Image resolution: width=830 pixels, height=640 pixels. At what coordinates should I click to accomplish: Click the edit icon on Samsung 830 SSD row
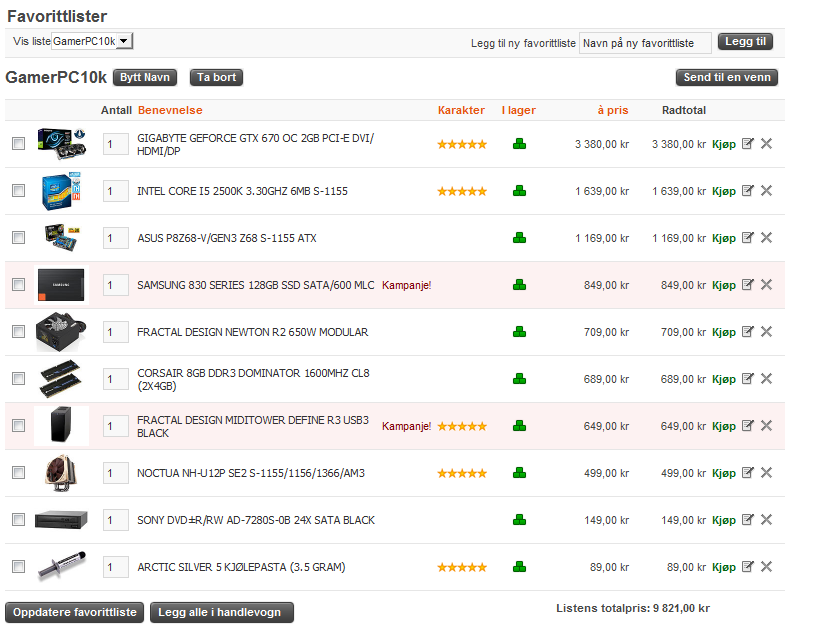(747, 285)
